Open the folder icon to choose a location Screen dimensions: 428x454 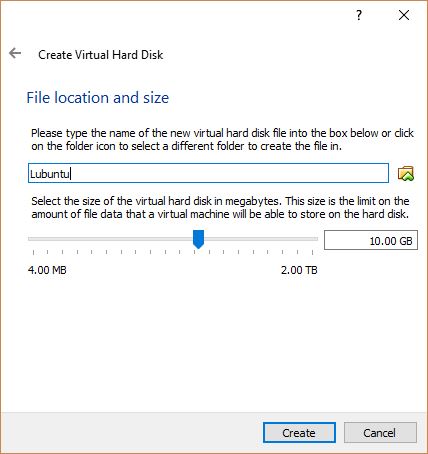pyautogui.click(x=406, y=173)
